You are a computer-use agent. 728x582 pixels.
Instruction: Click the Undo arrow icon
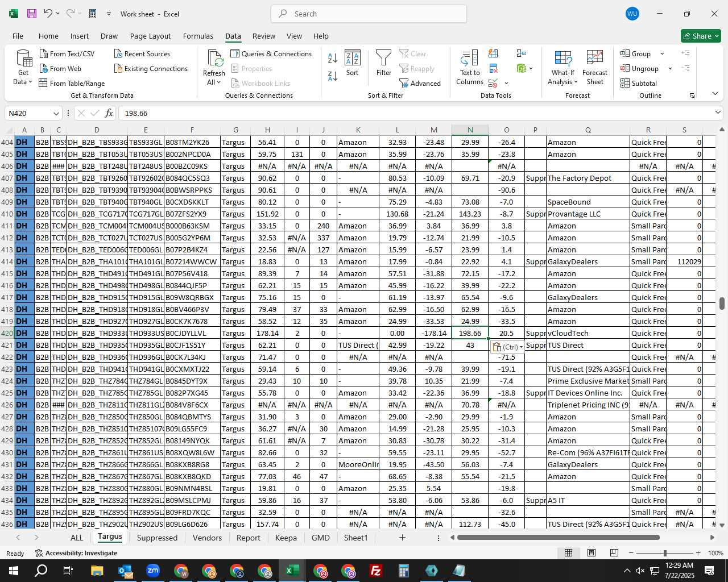48,14
